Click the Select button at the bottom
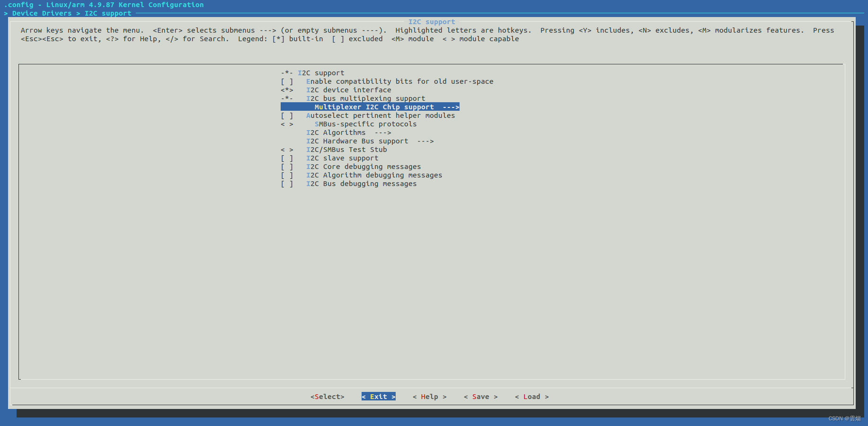This screenshot has height=426, width=868. 327,397
